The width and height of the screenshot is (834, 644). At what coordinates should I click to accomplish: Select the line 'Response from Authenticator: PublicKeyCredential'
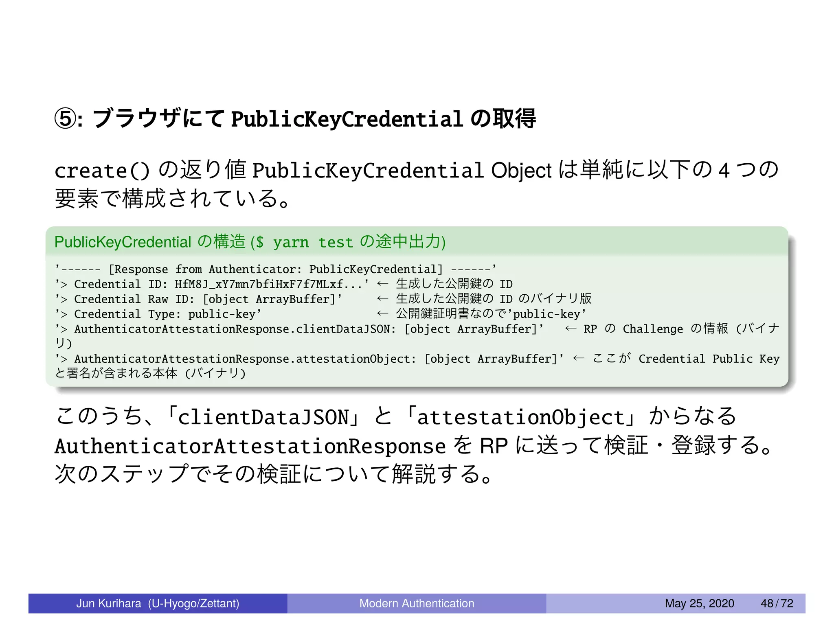pyautogui.click(x=275, y=269)
